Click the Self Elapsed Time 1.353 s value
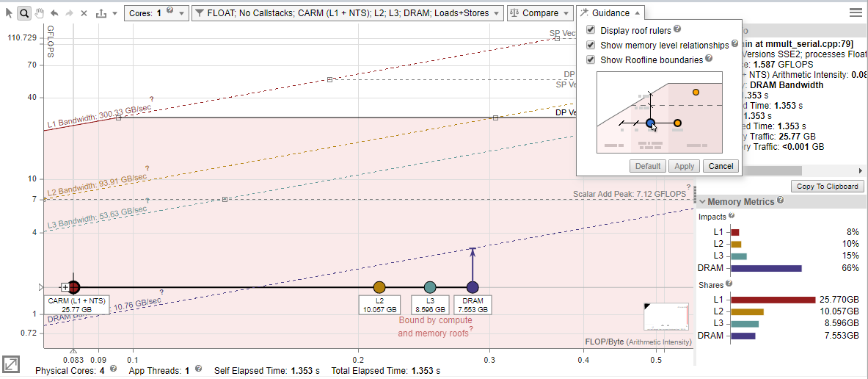The image size is (868, 379). [306, 369]
